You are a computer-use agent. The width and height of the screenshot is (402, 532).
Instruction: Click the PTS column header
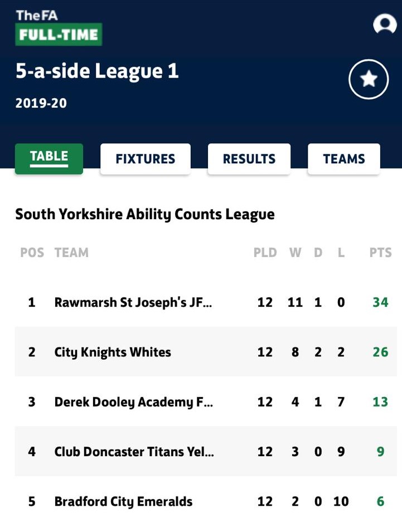click(x=380, y=253)
